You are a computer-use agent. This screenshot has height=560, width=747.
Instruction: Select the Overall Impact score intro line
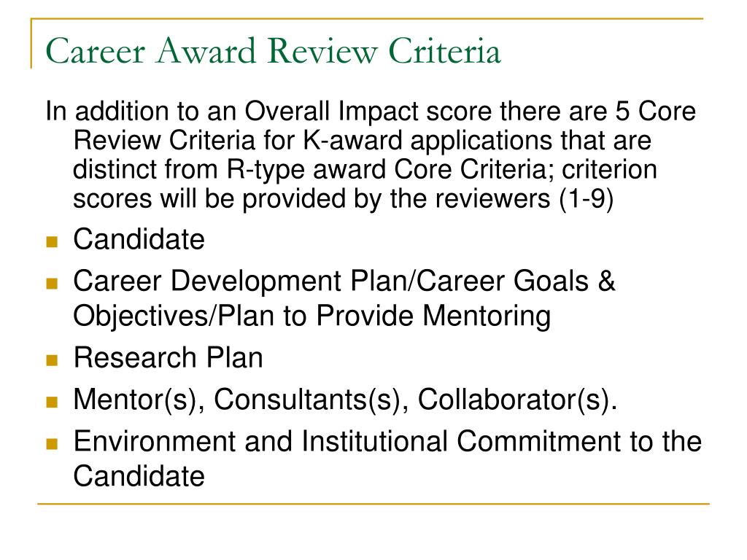[371, 112]
